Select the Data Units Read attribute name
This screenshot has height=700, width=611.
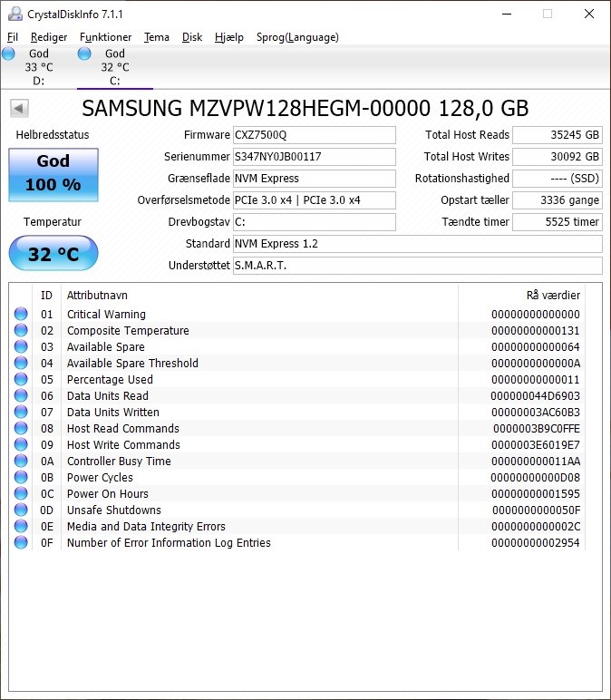pyautogui.click(x=108, y=395)
